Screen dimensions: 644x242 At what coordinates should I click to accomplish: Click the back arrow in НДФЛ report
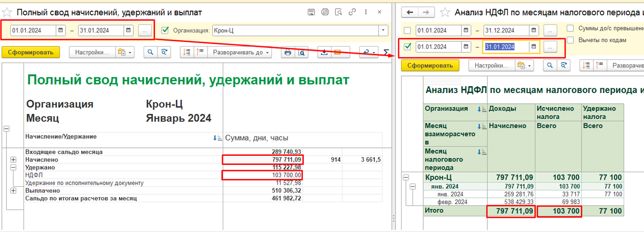tap(410, 13)
